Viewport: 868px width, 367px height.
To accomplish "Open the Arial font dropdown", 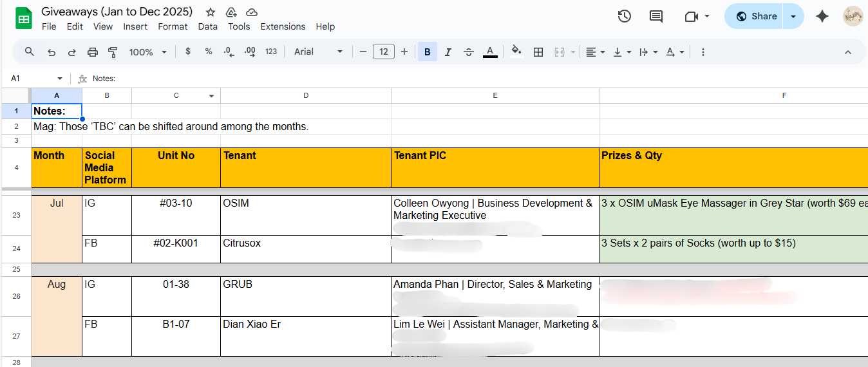I will [x=318, y=52].
